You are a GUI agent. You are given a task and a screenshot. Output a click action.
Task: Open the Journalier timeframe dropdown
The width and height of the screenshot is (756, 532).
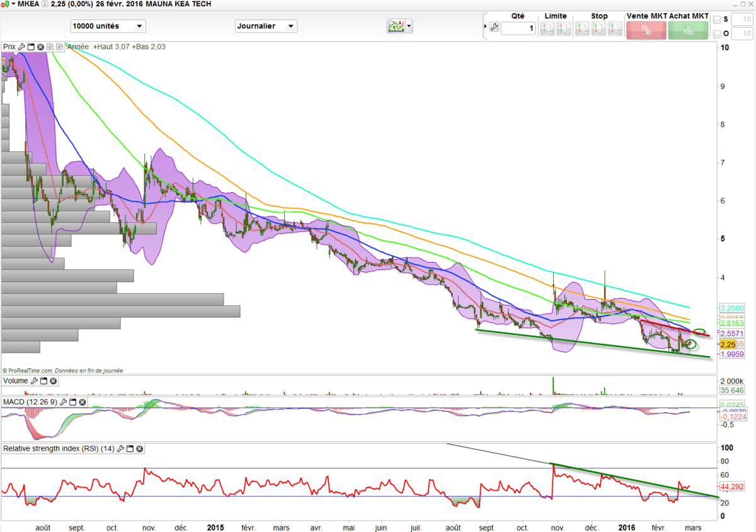click(266, 26)
